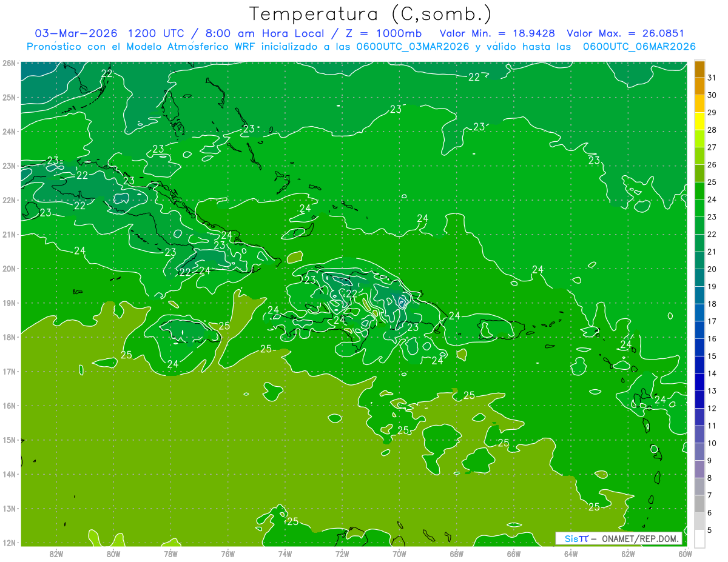
Task: Click the 26N latitude axis label
Action: 8,63
